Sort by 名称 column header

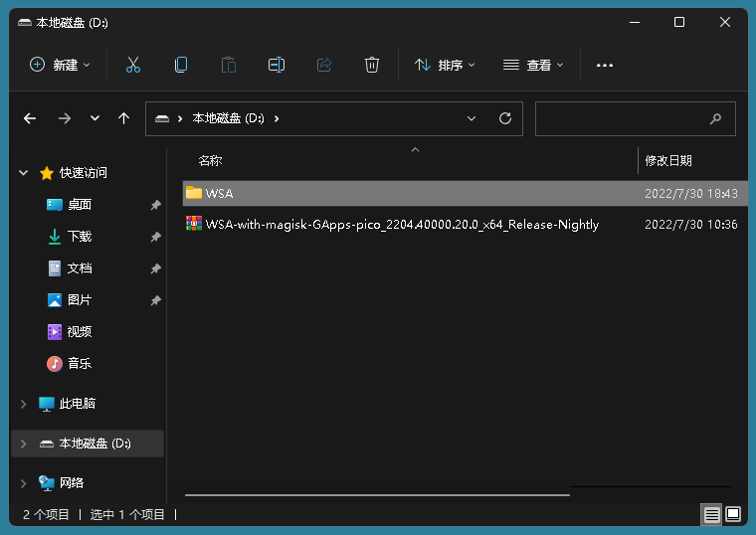[x=210, y=161]
